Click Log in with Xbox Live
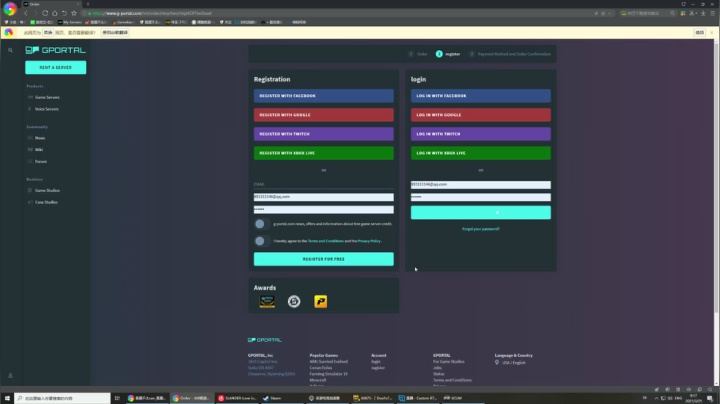The image size is (720, 404). point(481,153)
